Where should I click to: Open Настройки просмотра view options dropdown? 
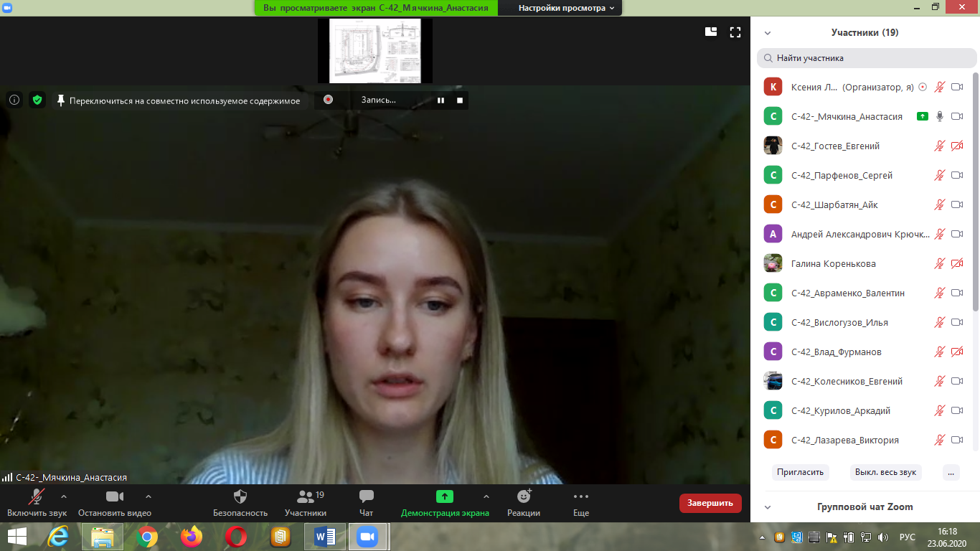point(567,8)
